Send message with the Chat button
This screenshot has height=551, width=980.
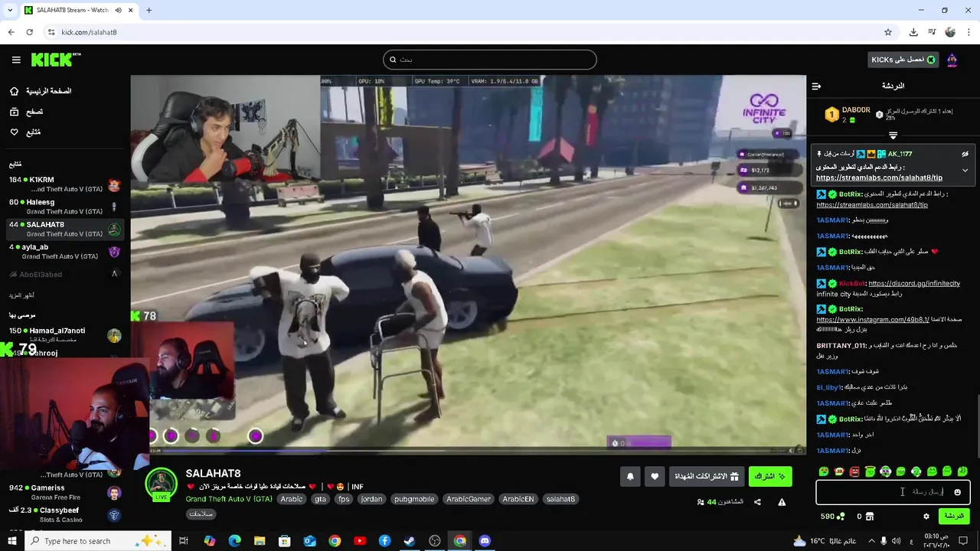pyautogui.click(x=954, y=516)
